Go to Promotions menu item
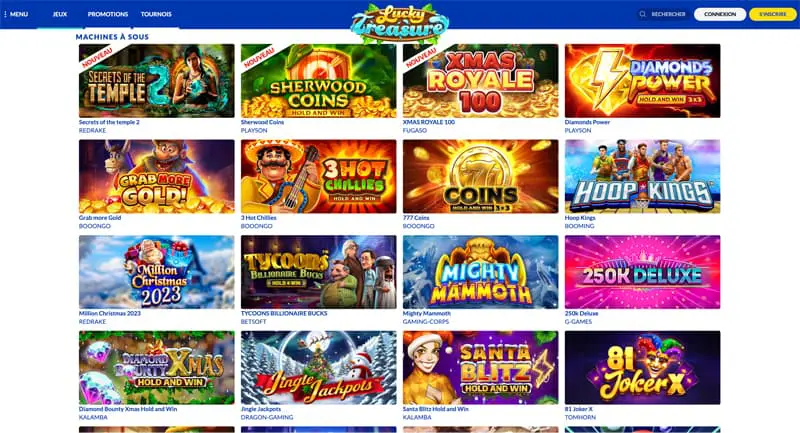The height and width of the screenshot is (433, 800). tap(108, 14)
